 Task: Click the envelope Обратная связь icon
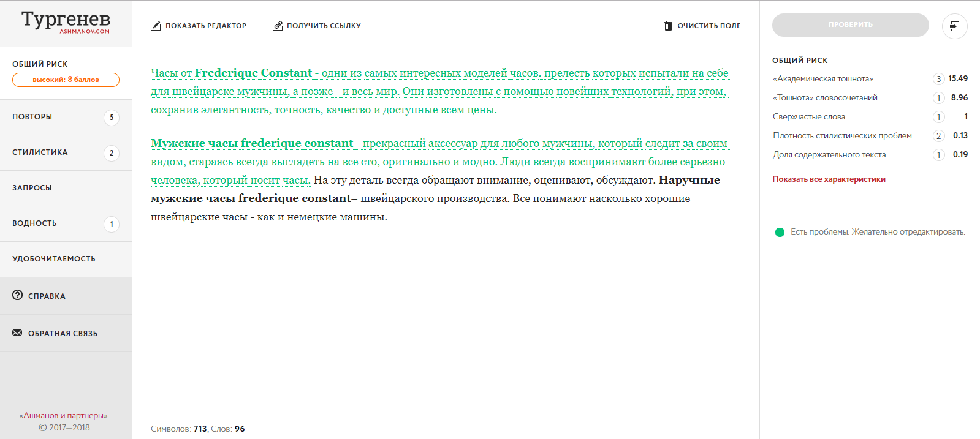[17, 332]
